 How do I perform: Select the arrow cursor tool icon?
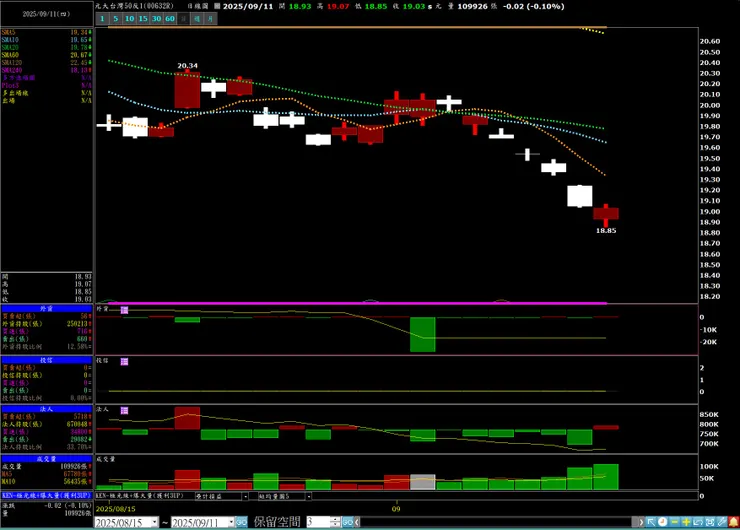(x=651, y=522)
